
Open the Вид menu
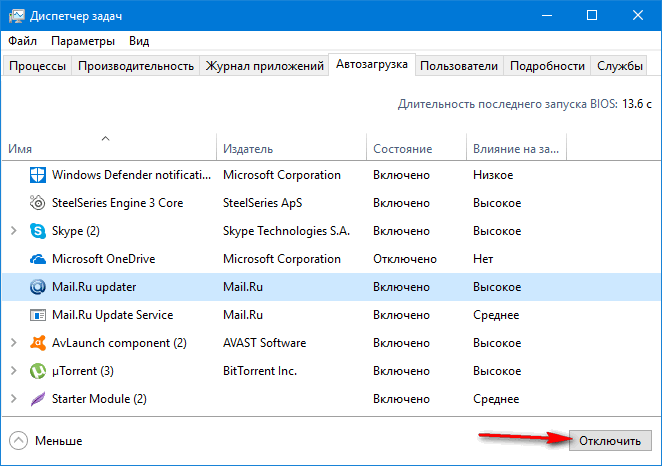point(139,41)
